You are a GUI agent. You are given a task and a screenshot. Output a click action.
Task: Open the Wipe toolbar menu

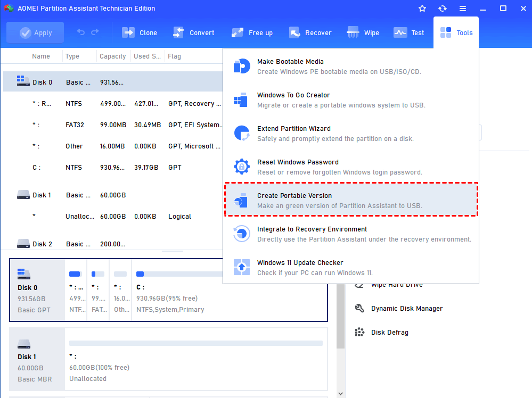click(x=363, y=32)
